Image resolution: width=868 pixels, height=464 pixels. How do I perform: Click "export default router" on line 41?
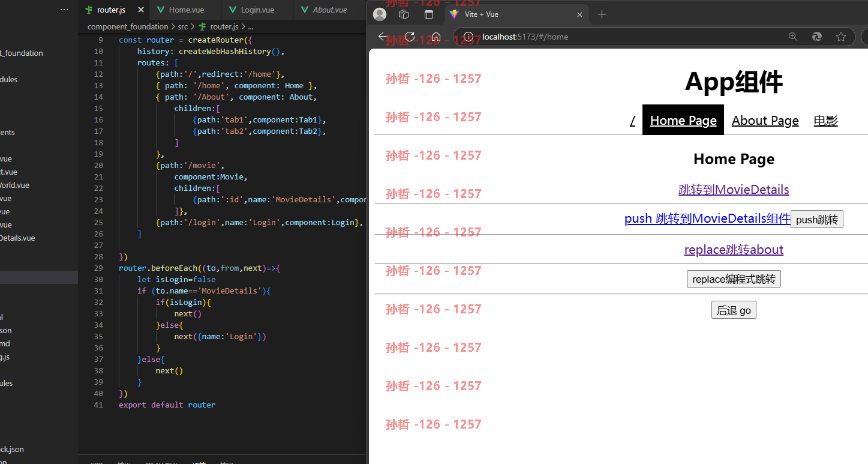click(167, 405)
